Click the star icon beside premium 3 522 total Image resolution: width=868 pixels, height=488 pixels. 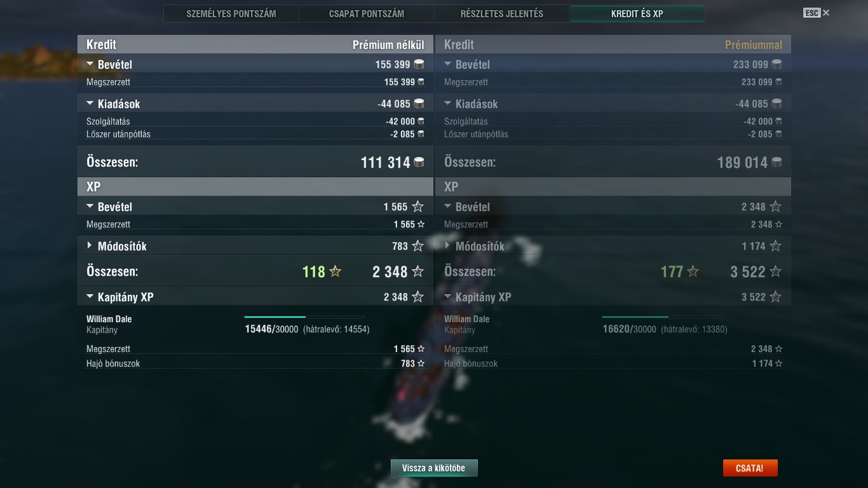pos(775,272)
